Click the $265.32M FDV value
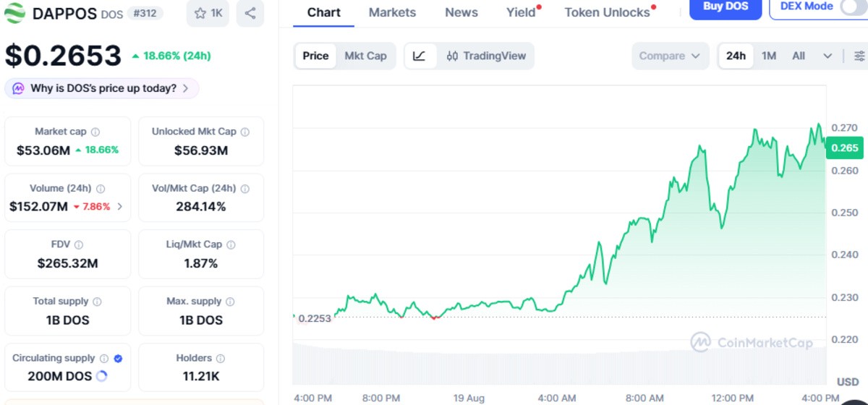 point(67,263)
